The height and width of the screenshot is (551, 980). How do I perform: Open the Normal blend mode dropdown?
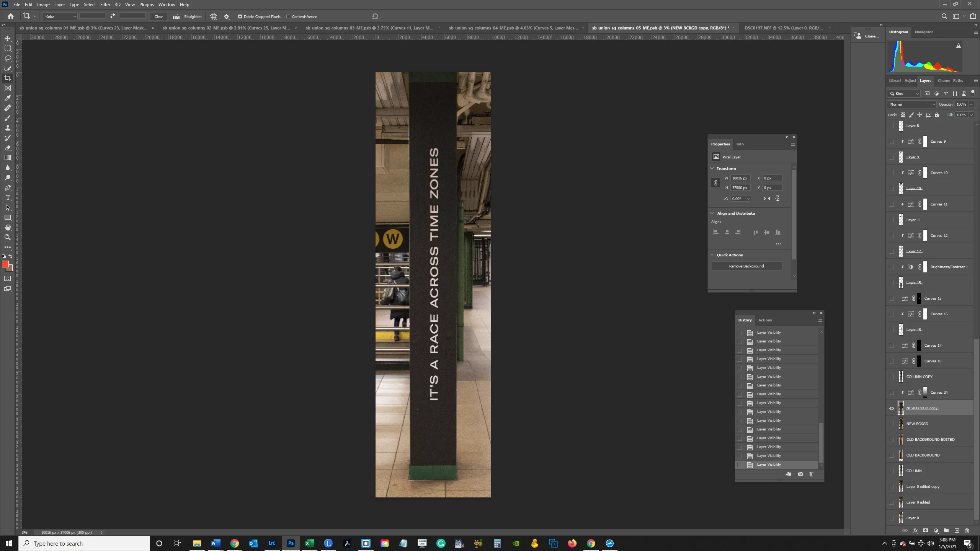(911, 104)
